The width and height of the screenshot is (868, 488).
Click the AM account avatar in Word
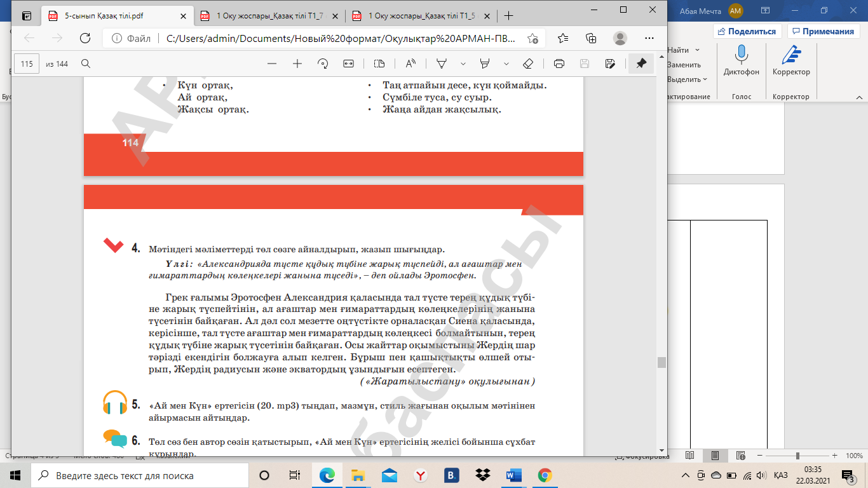[x=735, y=10]
